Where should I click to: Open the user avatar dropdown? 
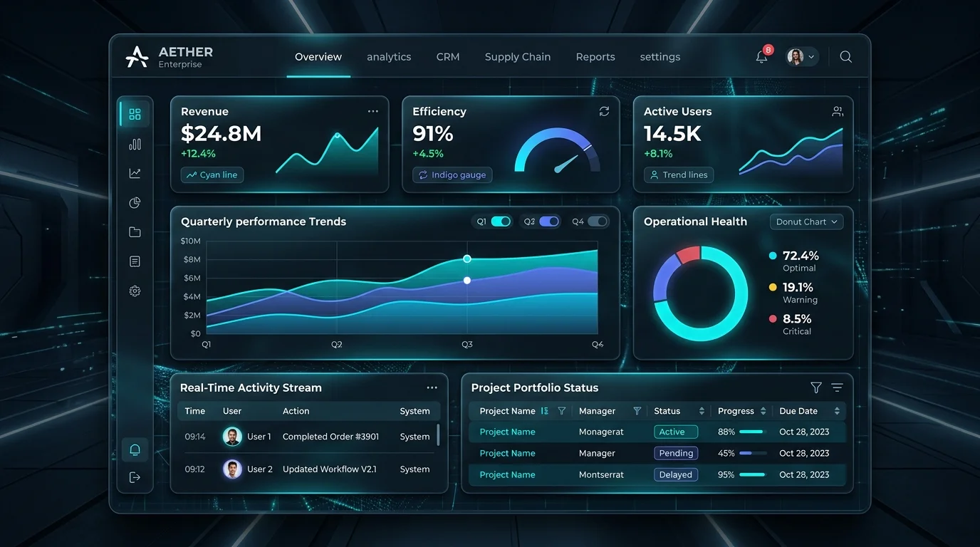coord(803,57)
